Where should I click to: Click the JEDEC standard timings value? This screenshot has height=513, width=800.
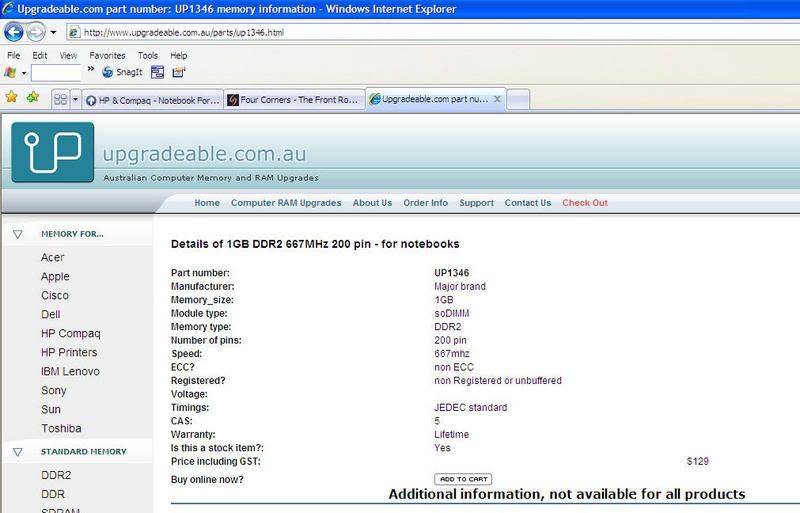point(470,407)
